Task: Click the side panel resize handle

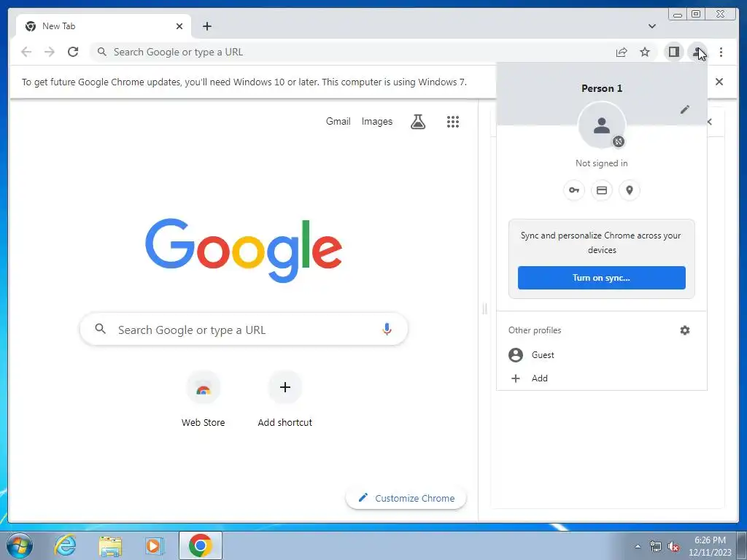Action: (x=484, y=309)
